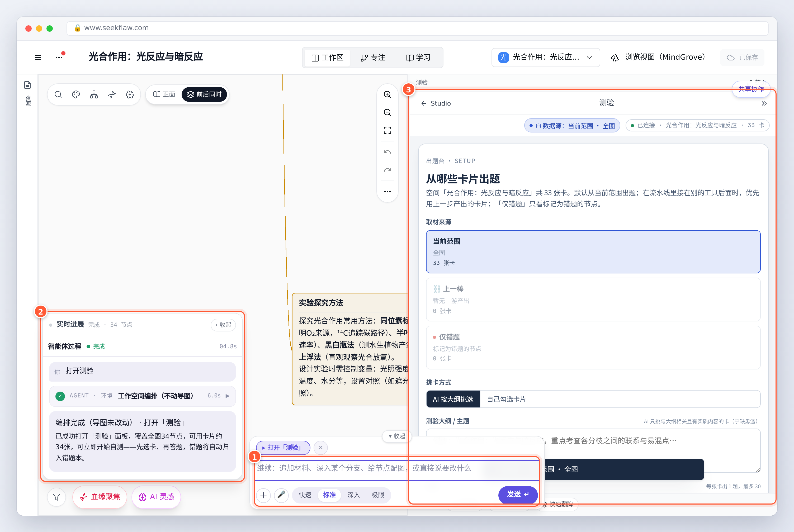
Task: Fit canvas to screen
Action: tap(387, 131)
